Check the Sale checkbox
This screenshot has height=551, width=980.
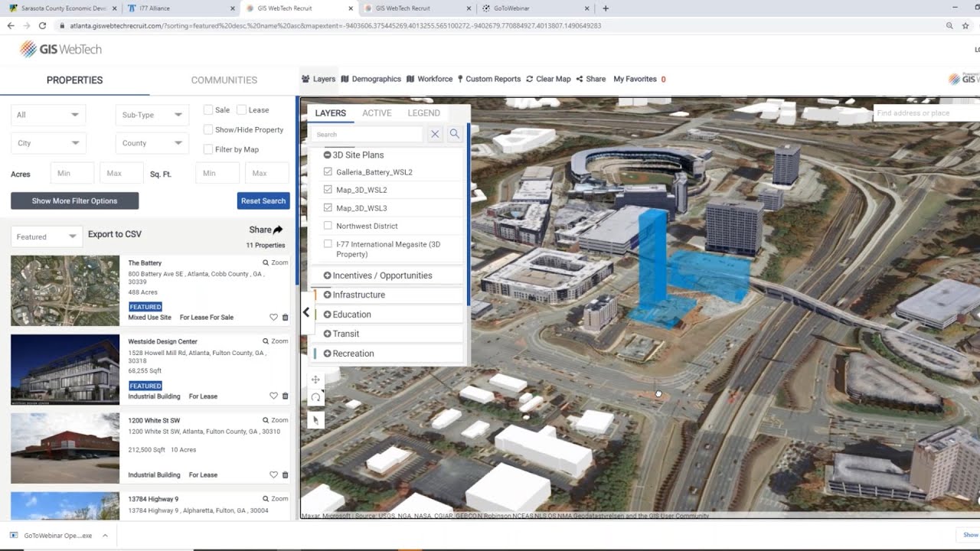pos(208,110)
